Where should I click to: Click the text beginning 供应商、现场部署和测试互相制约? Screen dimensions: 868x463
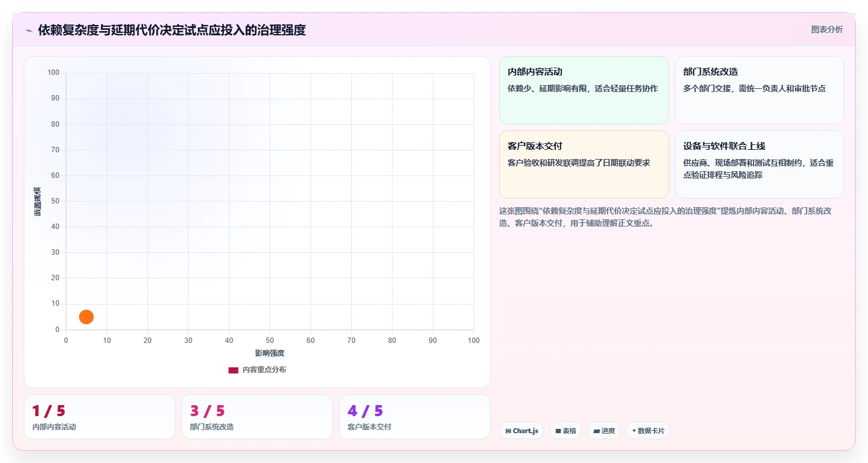[x=758, y=169]
